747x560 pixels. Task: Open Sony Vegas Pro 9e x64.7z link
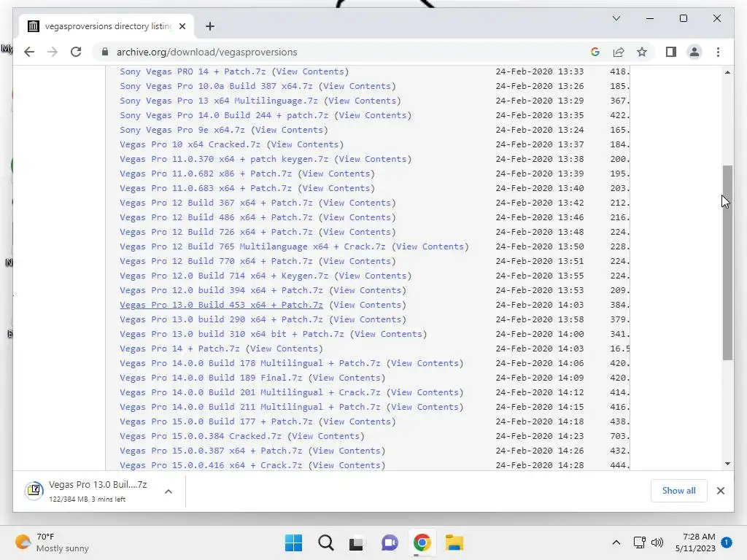point(182,130)
